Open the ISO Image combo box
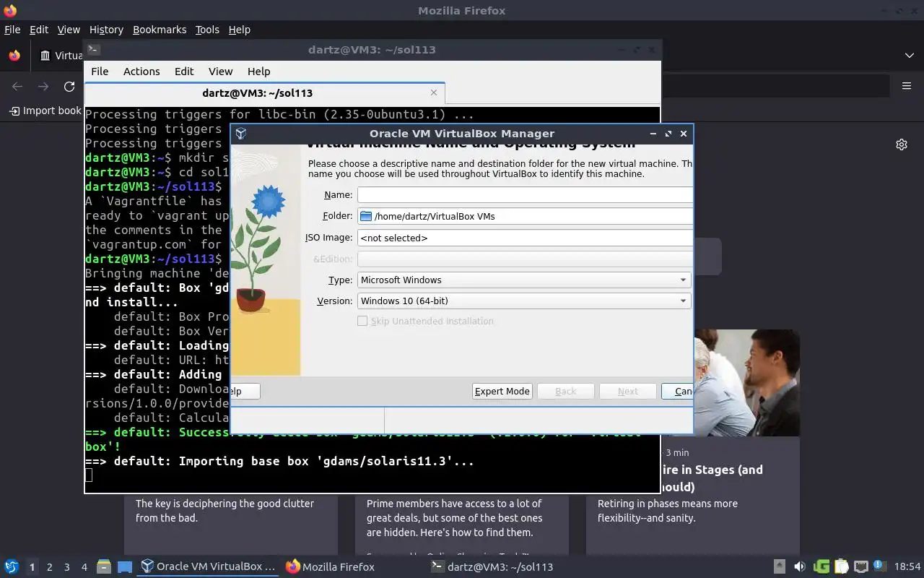 (525, 238)
